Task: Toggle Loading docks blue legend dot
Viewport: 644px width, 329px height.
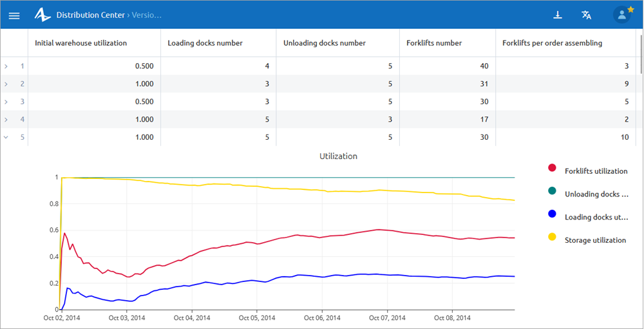Action: [x=552, y=214]
